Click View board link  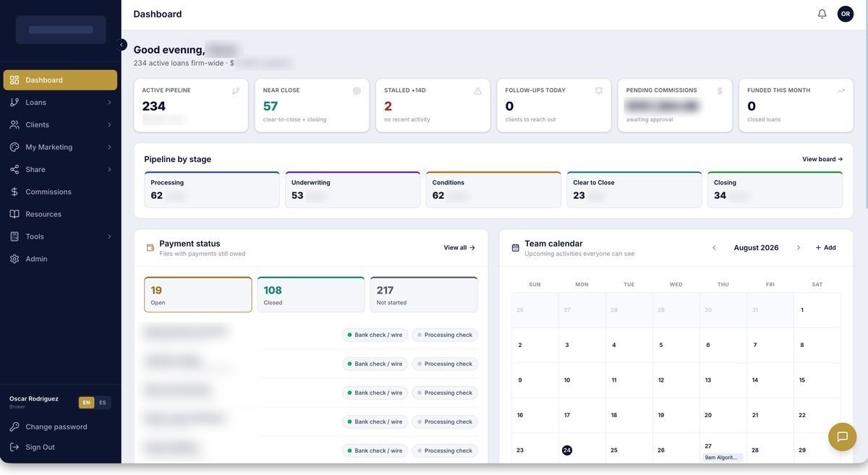(x=822, y=160)
